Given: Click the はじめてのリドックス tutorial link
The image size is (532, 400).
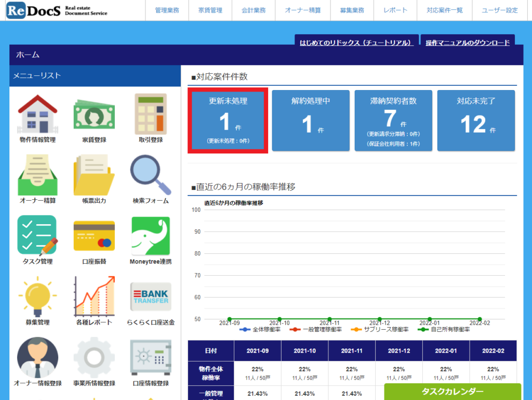Looking at the screenshot, I should pos(355,43).
